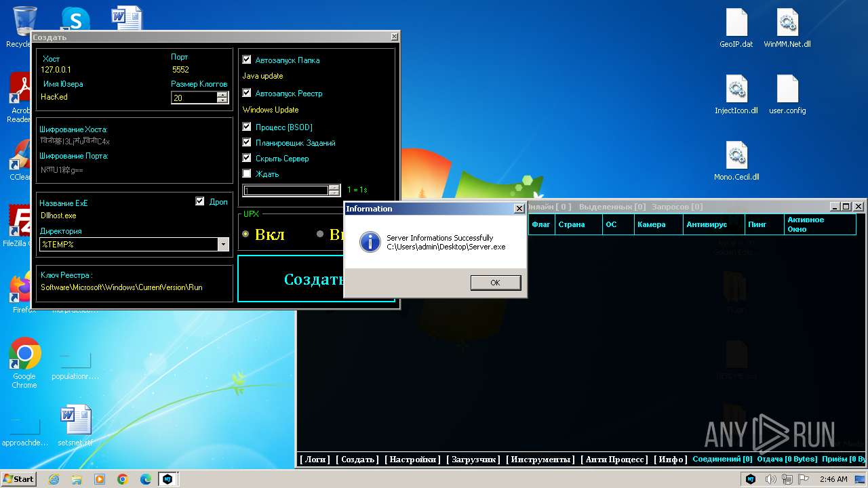868x488 pixels.
Task: Click the port value 5552
Action: (180, 70)
